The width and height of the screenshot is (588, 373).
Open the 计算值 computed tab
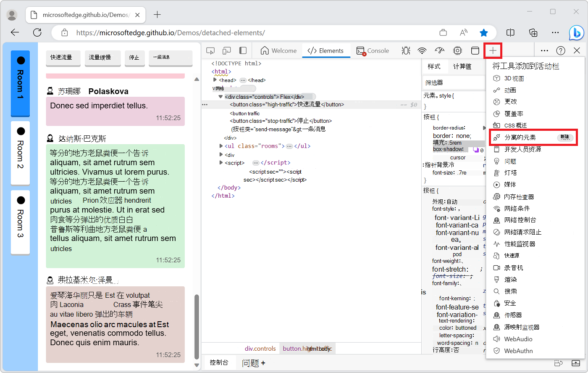[x=462, y=66]
